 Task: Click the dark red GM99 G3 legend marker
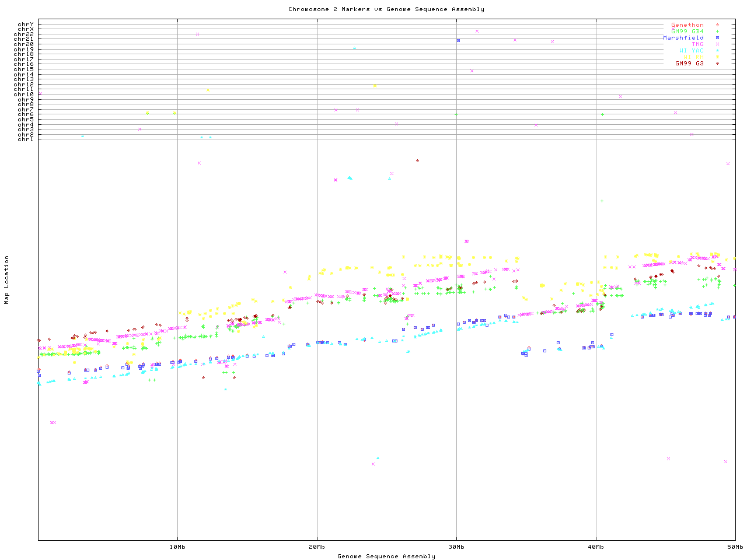(x=717, y=64)
